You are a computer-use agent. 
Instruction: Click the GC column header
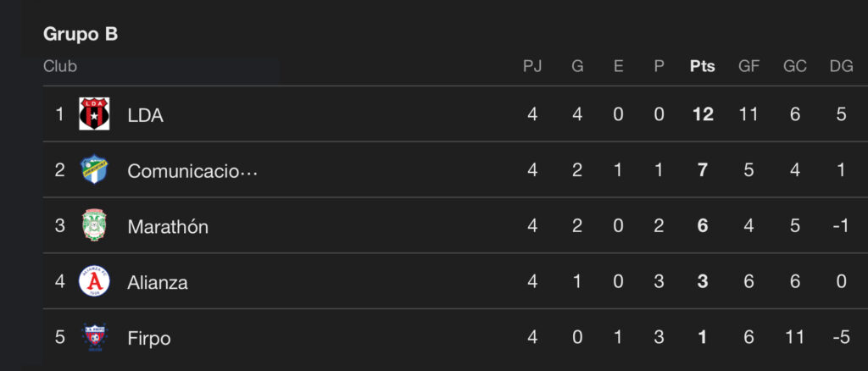(x=795, y=66)
